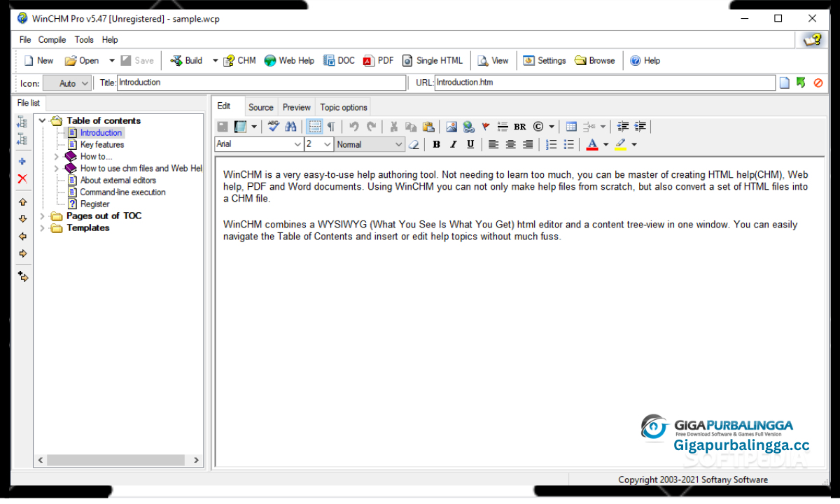Screen dimensions: 840x504
Task: Switch to the Source tab
Action: point(261,107)
